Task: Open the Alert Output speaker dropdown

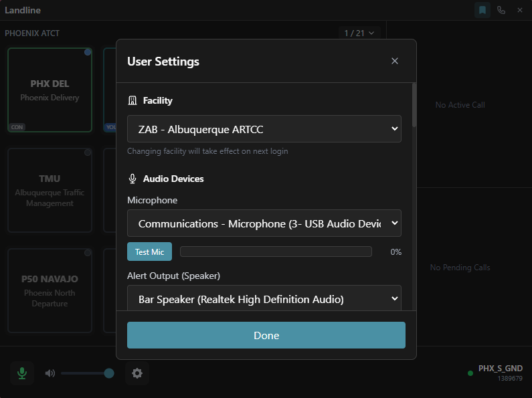Action: 264,299
